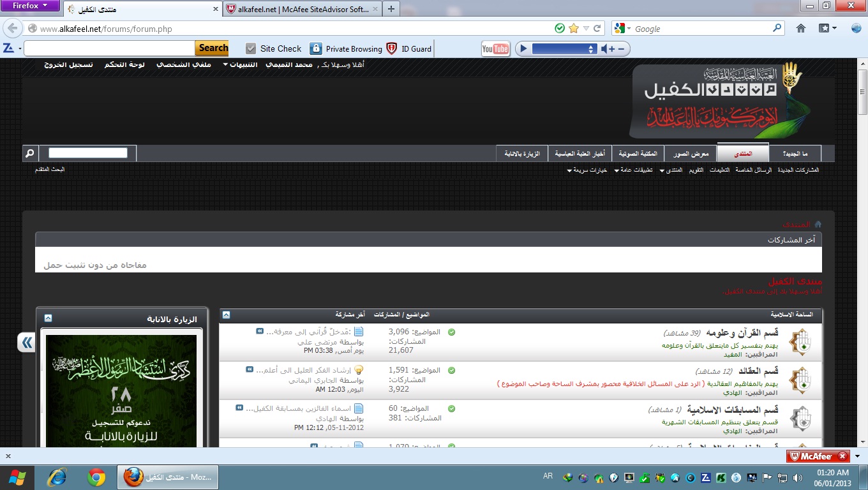Open a new browser tab
Image resolution: width=868 pixels, height=490 pixels.
pos(391,9)
